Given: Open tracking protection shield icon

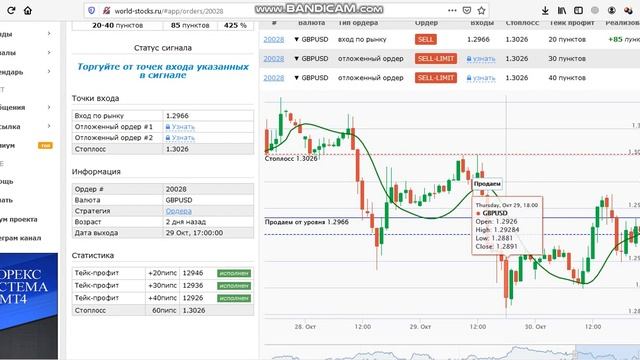Looking at the screenshot, I should point(91,11).
